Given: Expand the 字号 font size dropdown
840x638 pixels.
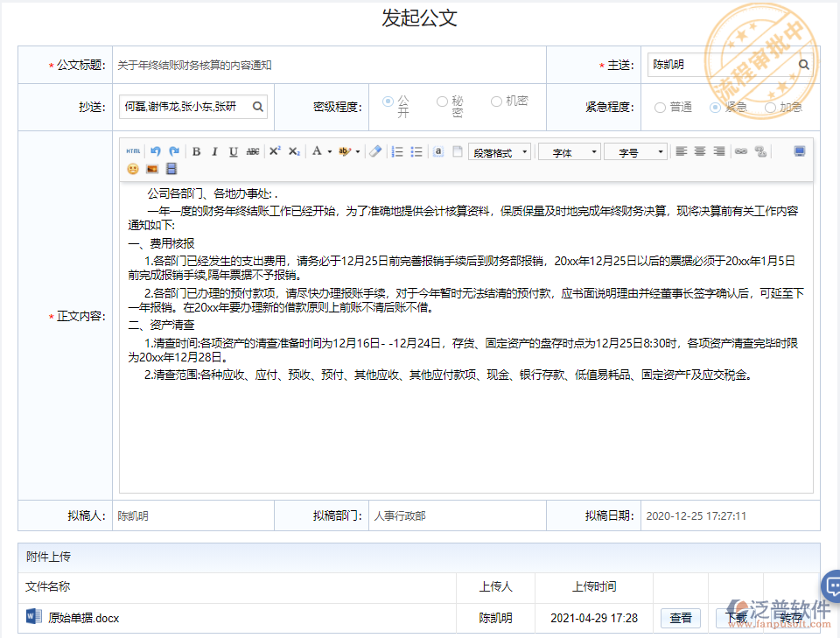Looking at the screenshot, I should pos(636,151).
